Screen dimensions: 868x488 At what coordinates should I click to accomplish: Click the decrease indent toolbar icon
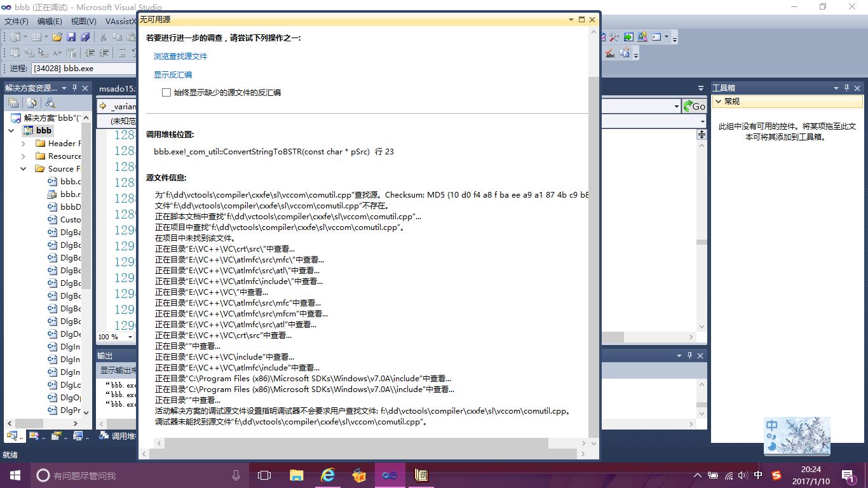[90, 53]
